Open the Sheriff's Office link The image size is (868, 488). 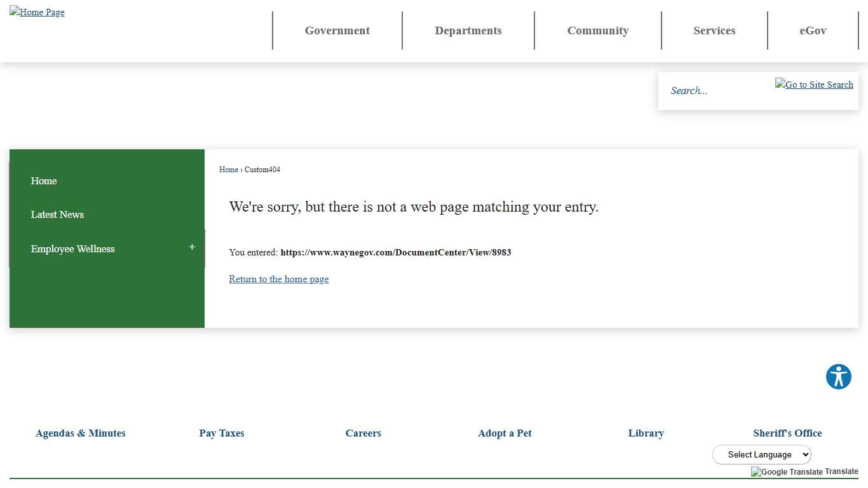(x=787, y=433)
